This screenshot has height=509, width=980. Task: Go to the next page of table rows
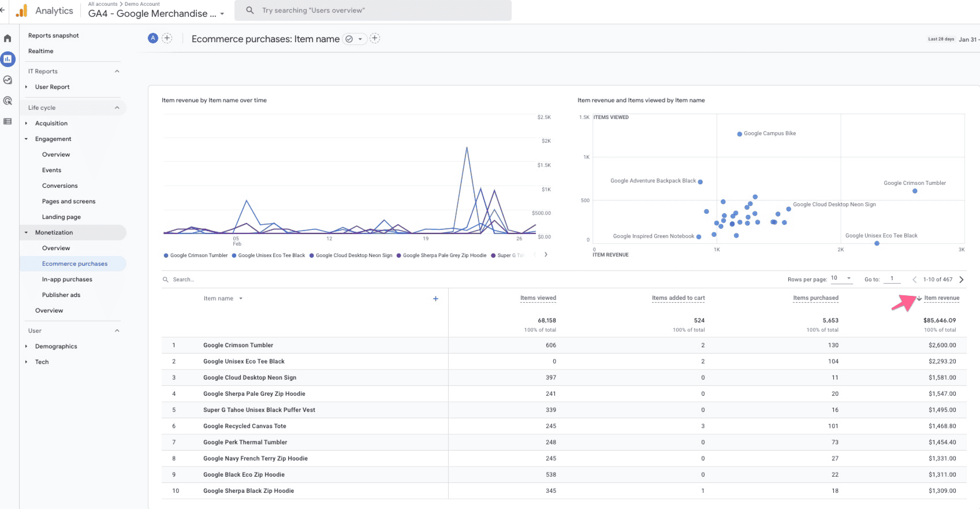pos(962,280)
